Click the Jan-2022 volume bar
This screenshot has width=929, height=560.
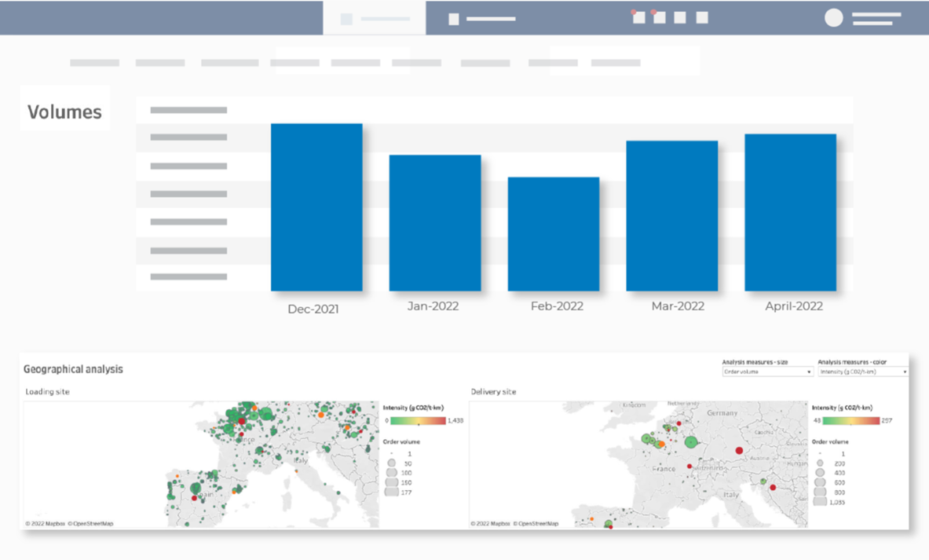[435, 223]
